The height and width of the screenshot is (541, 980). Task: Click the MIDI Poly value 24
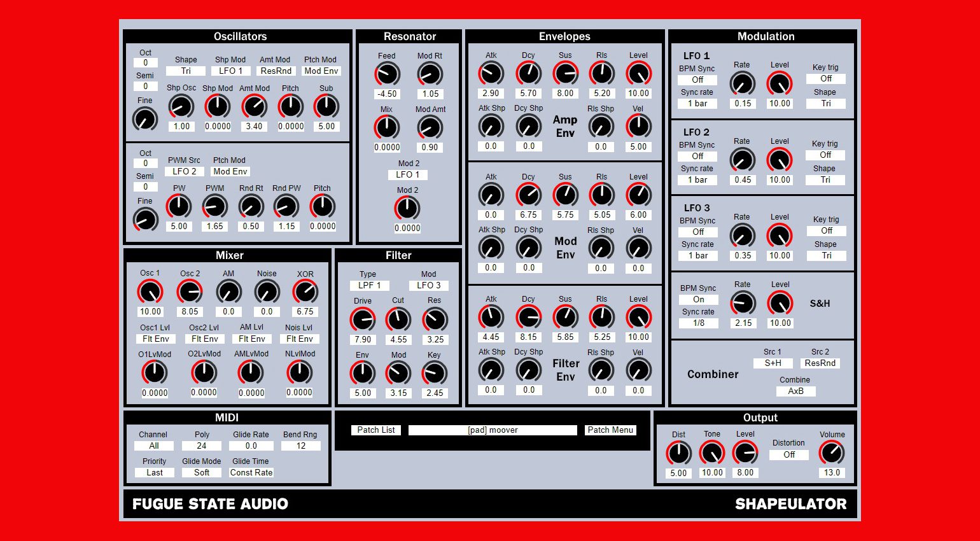202,446
